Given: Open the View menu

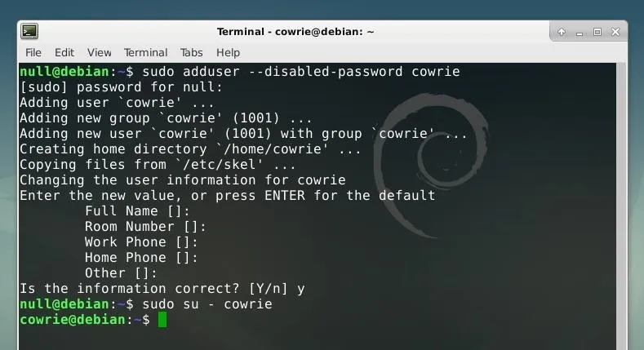Looking at the screenshot, I should [x=100, y=53].
